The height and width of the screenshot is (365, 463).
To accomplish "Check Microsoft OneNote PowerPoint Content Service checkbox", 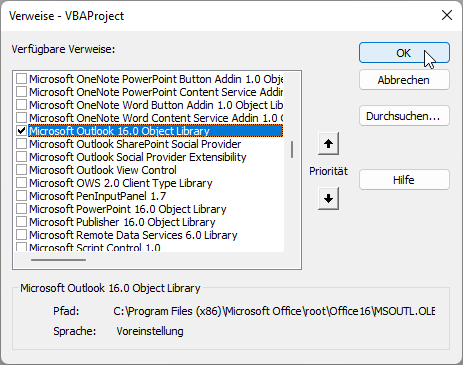I will [22, 92].
